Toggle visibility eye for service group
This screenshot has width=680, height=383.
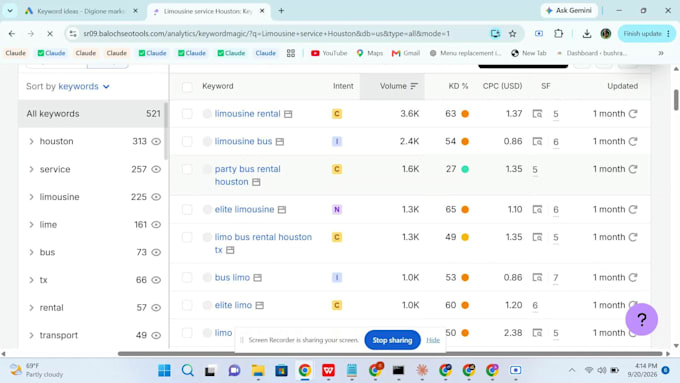pyautogui.click(x=156, y=169)
